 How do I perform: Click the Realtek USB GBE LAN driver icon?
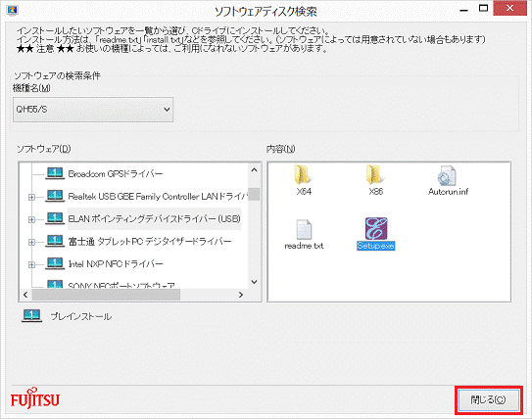pos(55,196)
